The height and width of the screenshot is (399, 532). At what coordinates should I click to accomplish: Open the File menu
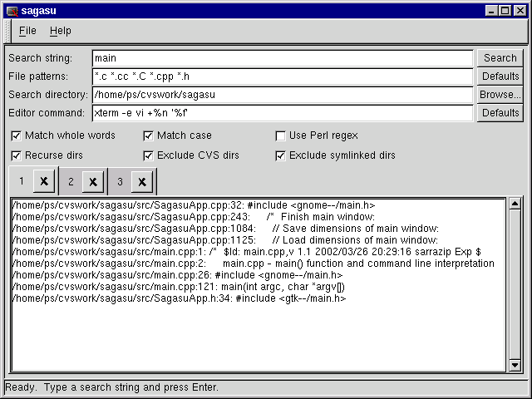[x=27, y=31]
